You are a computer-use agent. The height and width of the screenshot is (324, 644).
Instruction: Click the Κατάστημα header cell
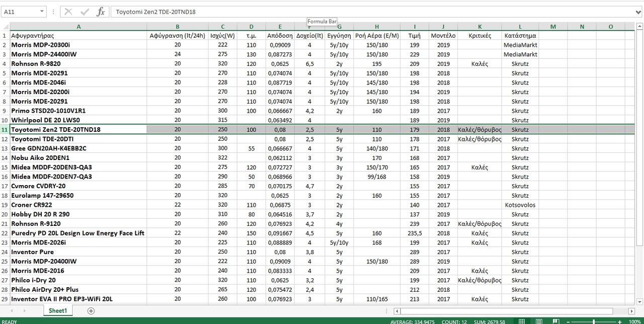click(x=520, y=36)
